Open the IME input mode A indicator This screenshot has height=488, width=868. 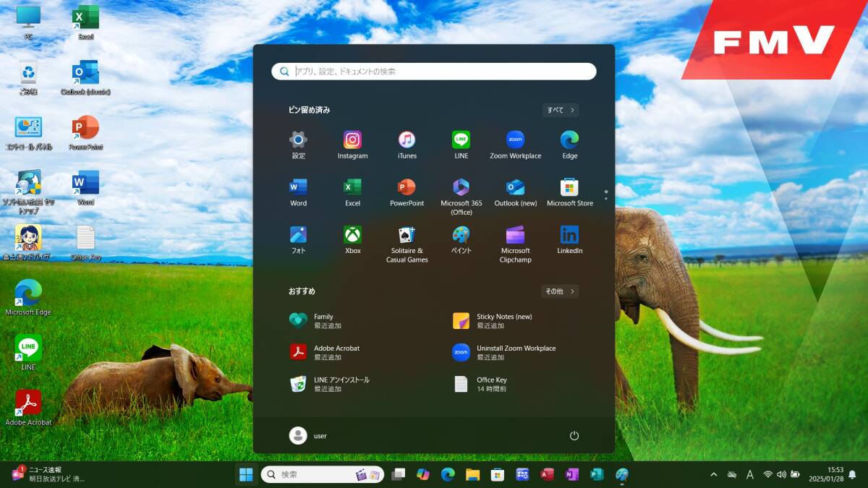pyautogui.click(x=750, y=474)
